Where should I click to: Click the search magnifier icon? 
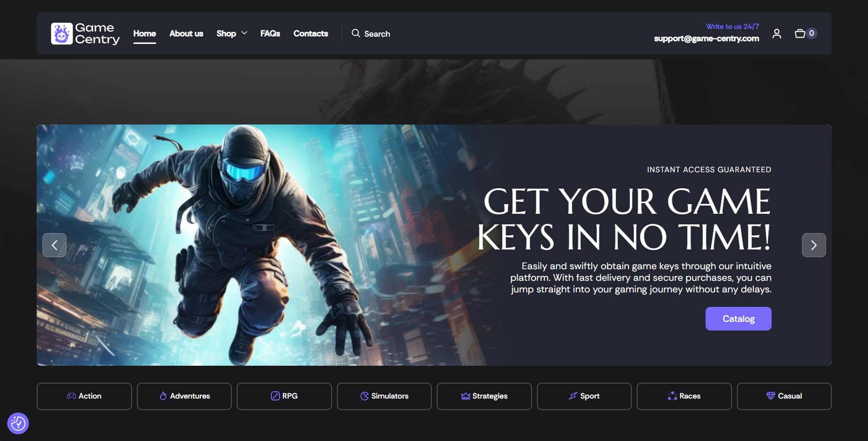click(x=356, y=33)
